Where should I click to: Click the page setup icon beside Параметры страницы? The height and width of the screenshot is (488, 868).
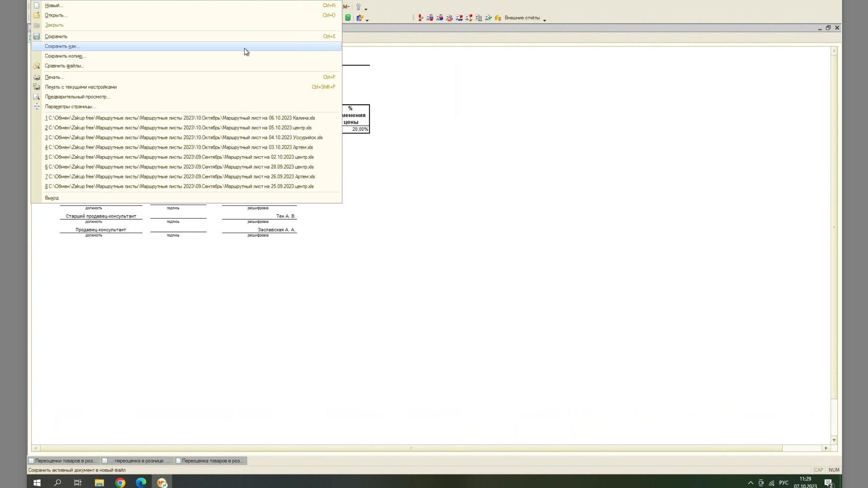(x=36, y=107)
